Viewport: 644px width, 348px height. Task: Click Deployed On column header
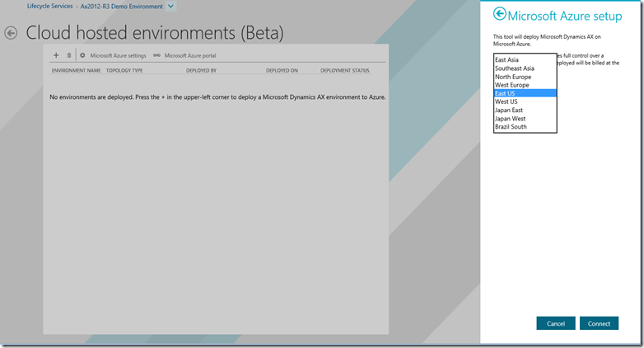click(x=282, y=71)
